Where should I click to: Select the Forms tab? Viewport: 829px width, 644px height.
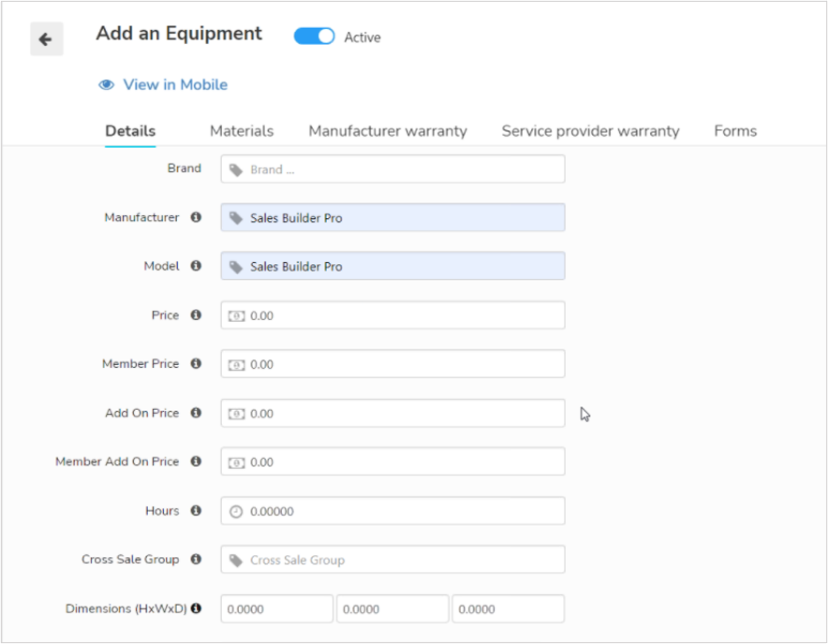(x=735, y=131)
